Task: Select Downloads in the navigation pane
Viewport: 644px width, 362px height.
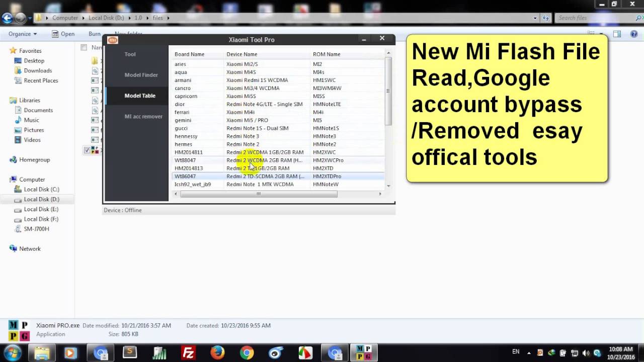Action: (38, 71)
